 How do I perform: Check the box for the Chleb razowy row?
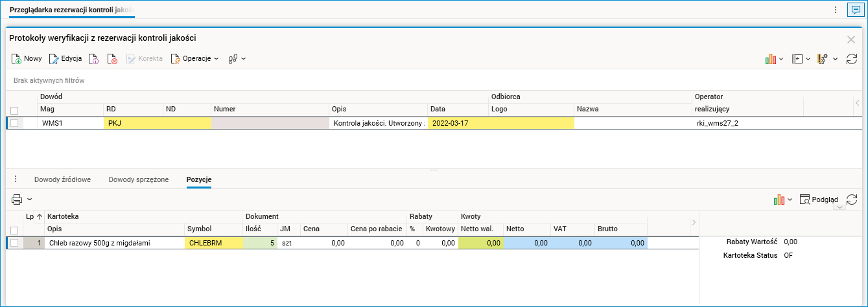[14, 243]
